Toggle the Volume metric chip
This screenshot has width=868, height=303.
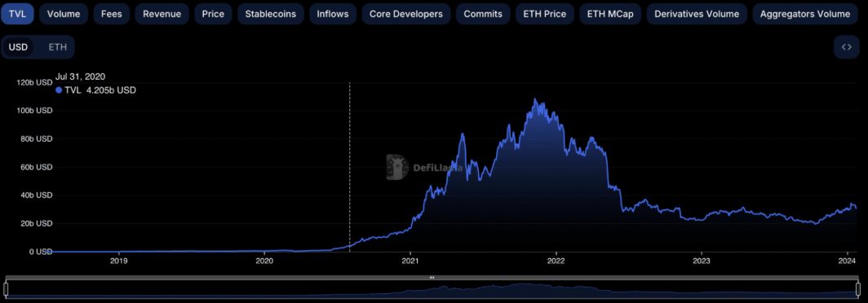[x=64, y=14]
